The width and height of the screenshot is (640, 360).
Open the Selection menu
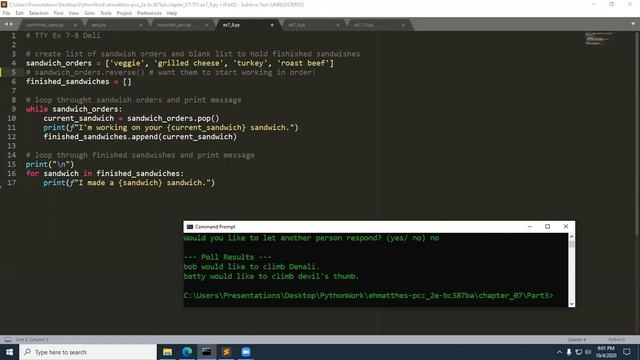(38, 13)
